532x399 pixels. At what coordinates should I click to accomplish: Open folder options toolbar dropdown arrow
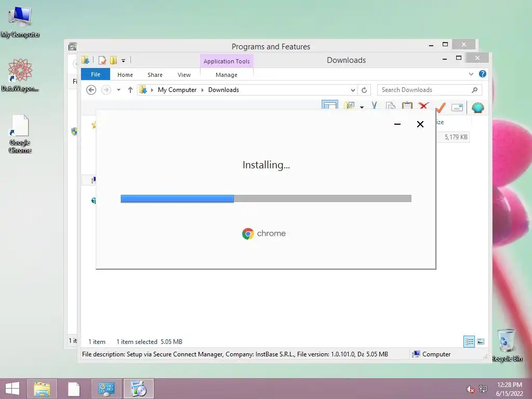(x=362, y=107)
